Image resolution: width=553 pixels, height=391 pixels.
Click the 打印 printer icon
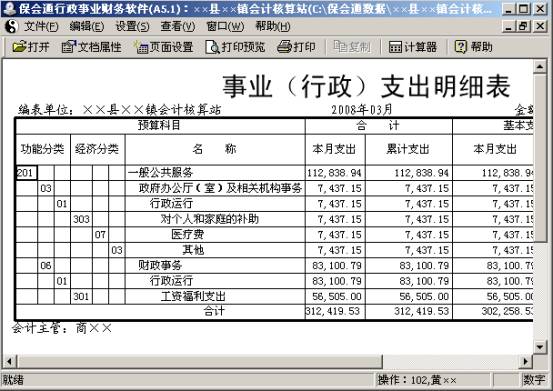click(284, 47)
